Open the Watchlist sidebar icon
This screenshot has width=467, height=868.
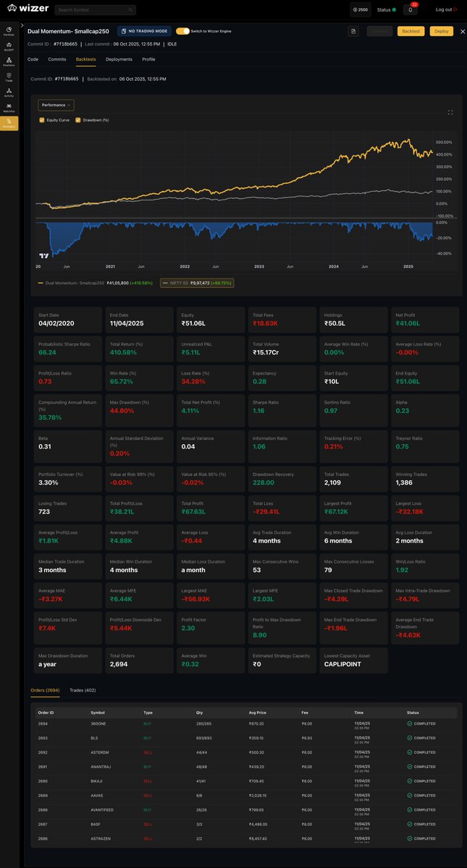pos(9,108)
